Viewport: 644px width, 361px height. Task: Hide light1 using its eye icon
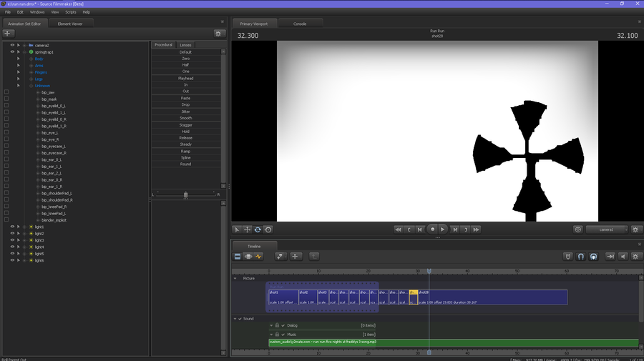(x=12, y=227)
